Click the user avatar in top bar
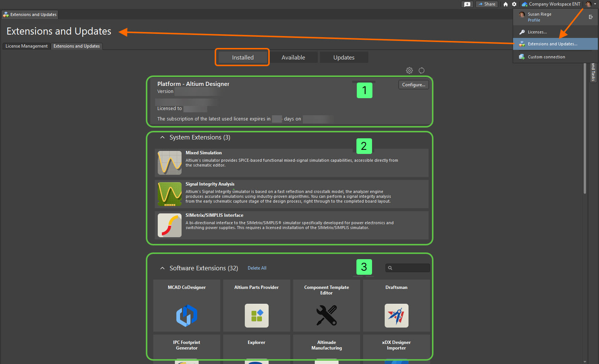The image size is (599, 364). tap(589, 4)
